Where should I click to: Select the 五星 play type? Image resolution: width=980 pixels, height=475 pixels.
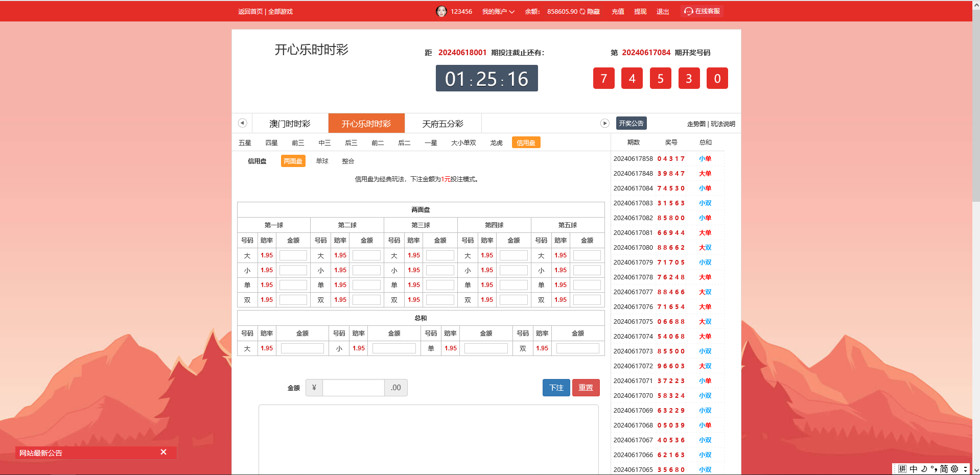tap(245, 142)
